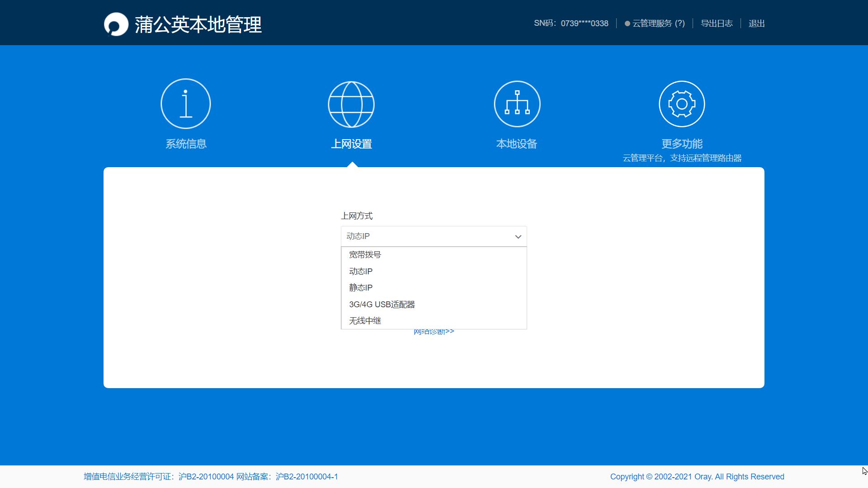Click the 上网设置 globe icon
This screenshot has height=488, width=868.
click(x=351, y=104)
